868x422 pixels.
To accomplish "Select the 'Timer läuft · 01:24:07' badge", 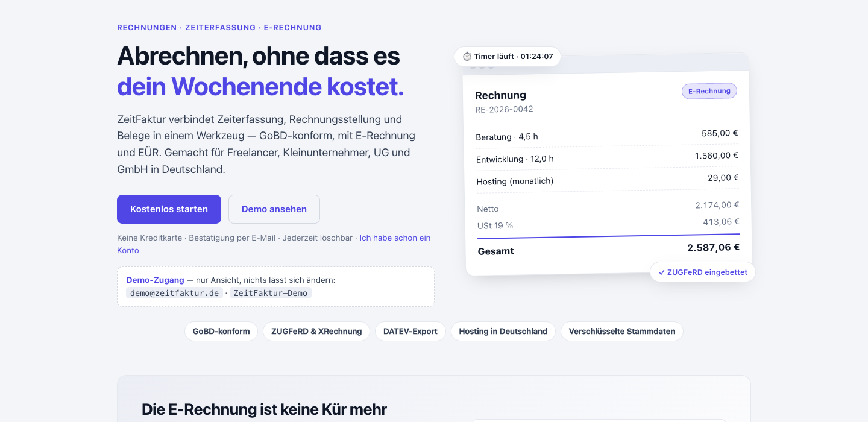I will click(508, 57).
